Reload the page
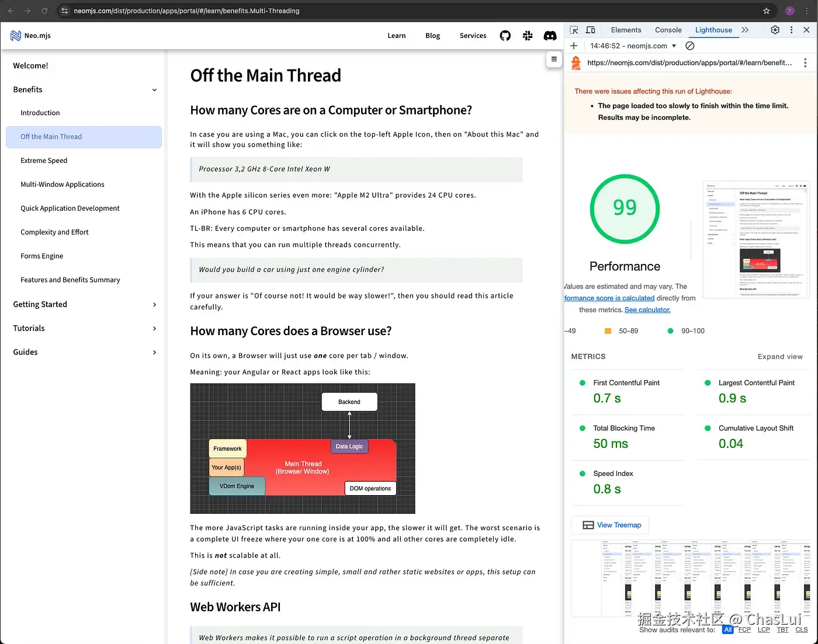818x644 pixels. pyautogui.click(x=44, y=11)
